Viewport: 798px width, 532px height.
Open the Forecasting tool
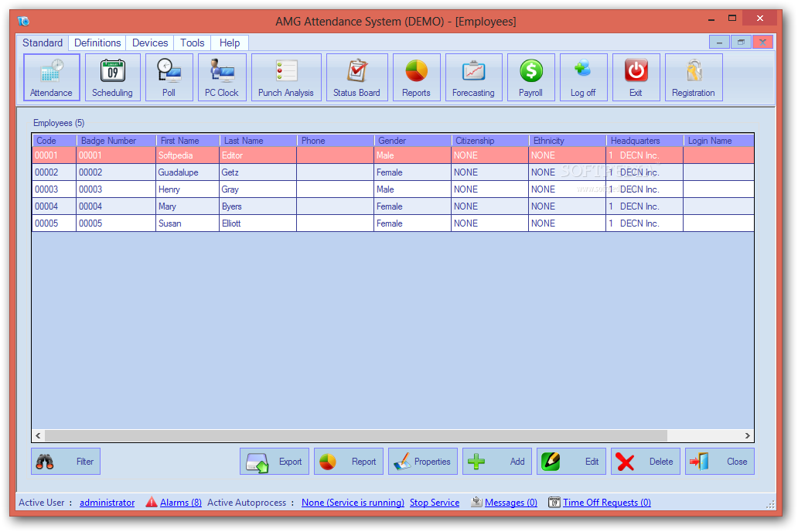pyautogui.click(x=474, y=77)
